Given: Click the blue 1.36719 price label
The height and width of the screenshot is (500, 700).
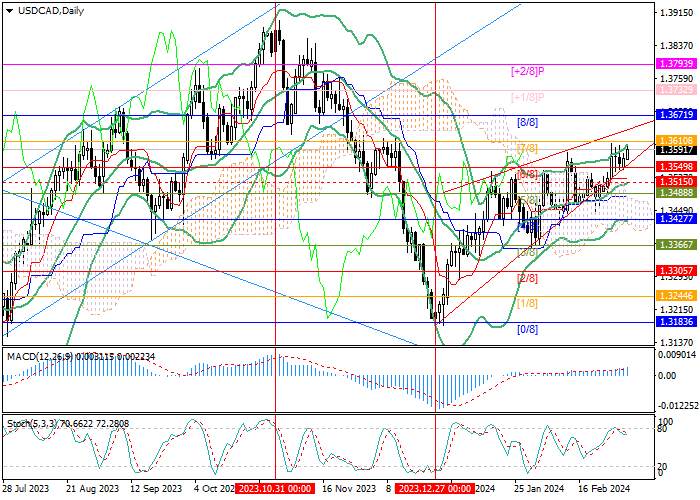Looking at the screenshot, I should click(676, 115).
